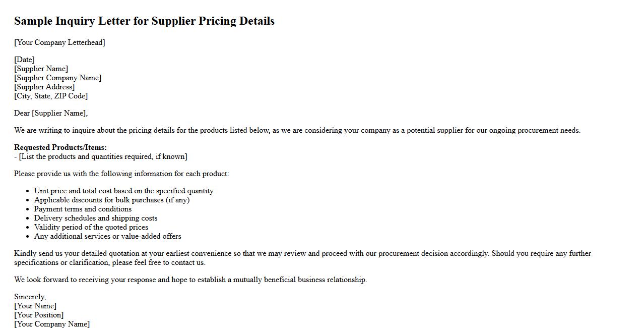This screenshot has width=644, height=328.
Task: Click the [Your Company Letterhead] placeholder
Action: 59,42
